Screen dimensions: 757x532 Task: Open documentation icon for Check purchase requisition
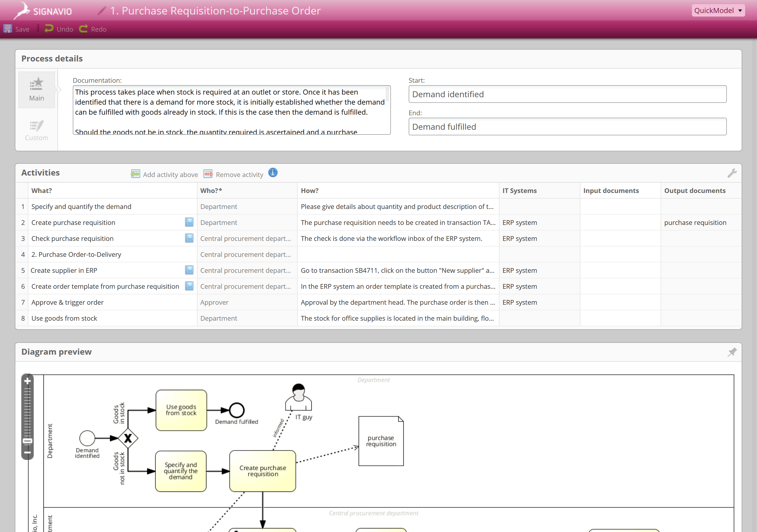[189, 238]
